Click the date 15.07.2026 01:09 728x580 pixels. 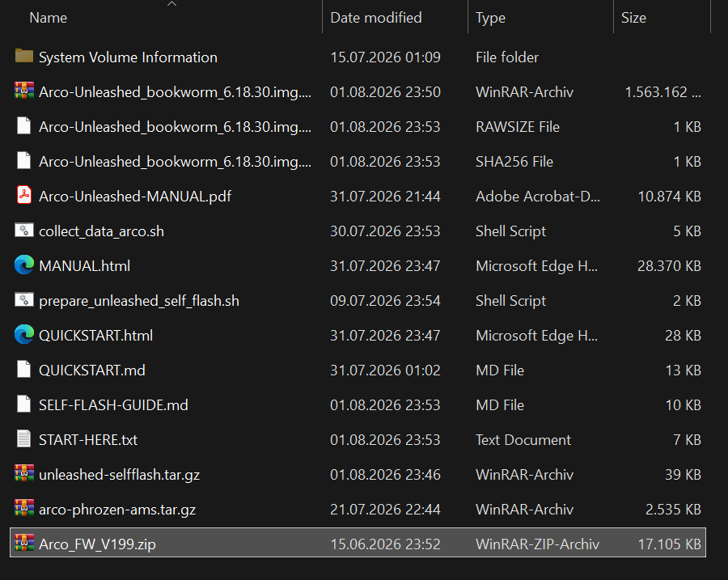click(x=385, y=57)
